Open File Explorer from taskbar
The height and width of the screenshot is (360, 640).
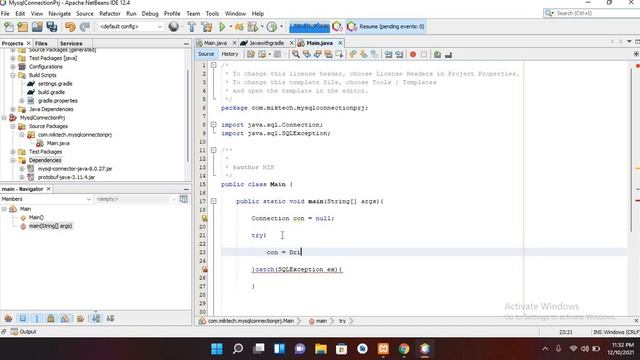(321, 349)
